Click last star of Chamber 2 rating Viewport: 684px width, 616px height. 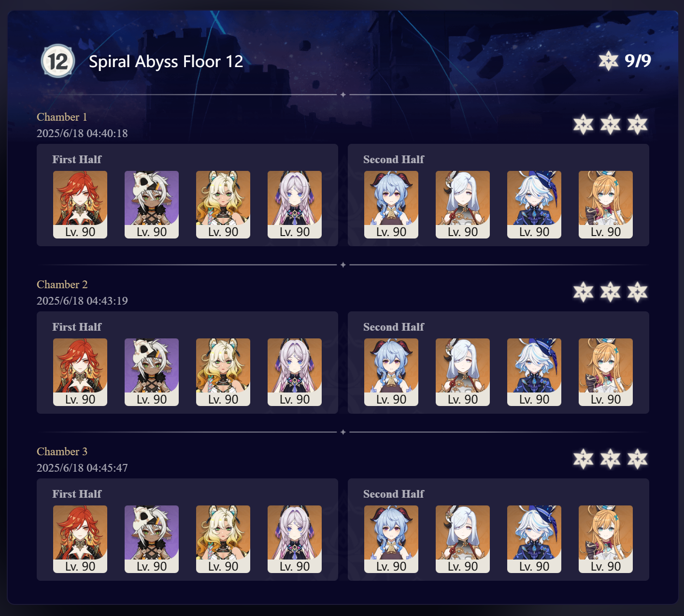click(638, 292)
